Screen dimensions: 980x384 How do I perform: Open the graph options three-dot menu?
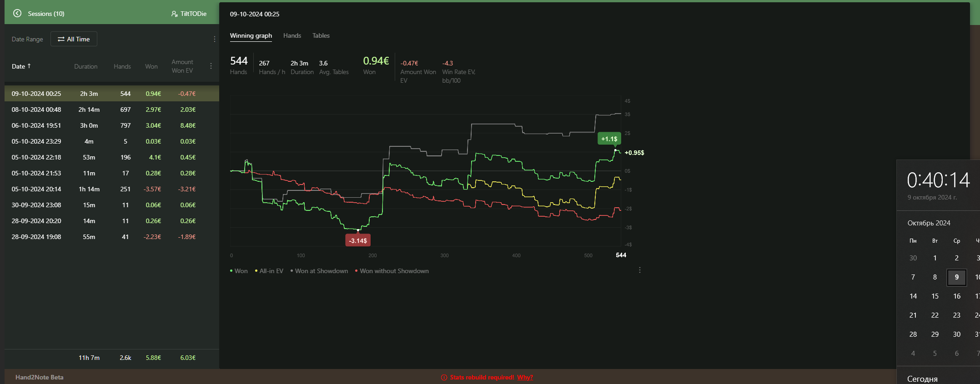640,270
